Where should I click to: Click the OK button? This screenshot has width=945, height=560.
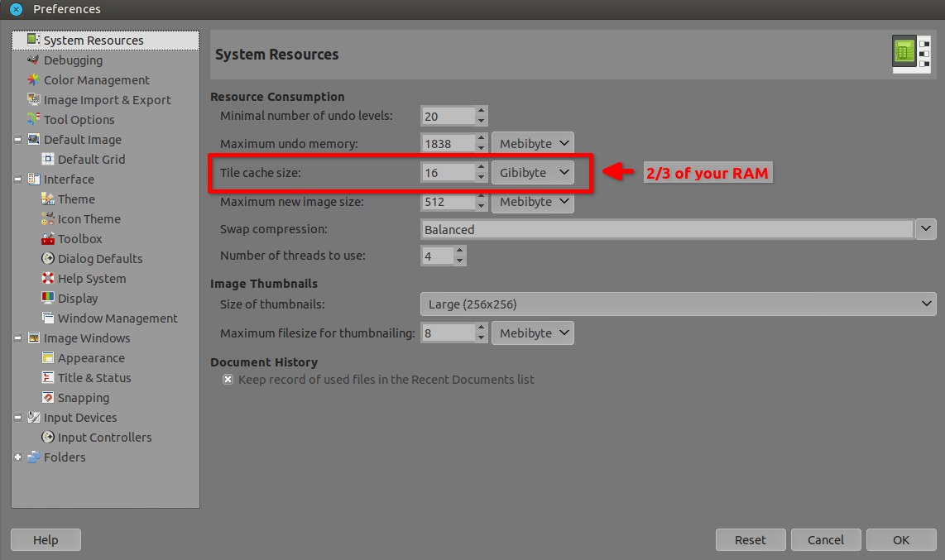901,540
